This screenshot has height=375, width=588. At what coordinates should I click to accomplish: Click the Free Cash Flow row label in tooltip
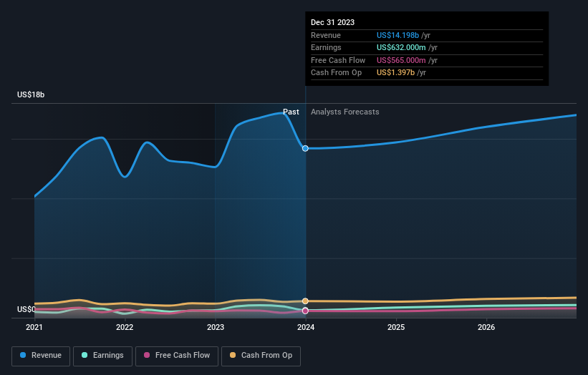point(338,60)
